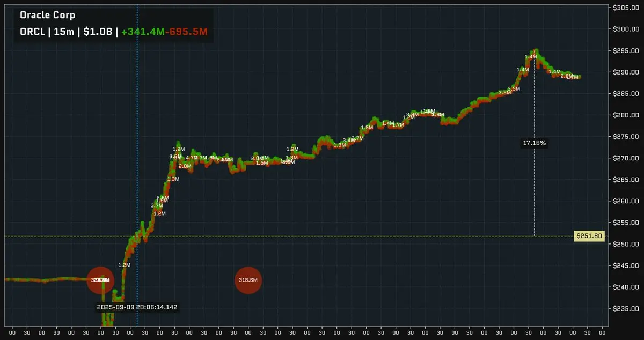The width and height of the screenshot is (644, 340).
Task: Click the 15m interval label in header
Action: [63, 32]
